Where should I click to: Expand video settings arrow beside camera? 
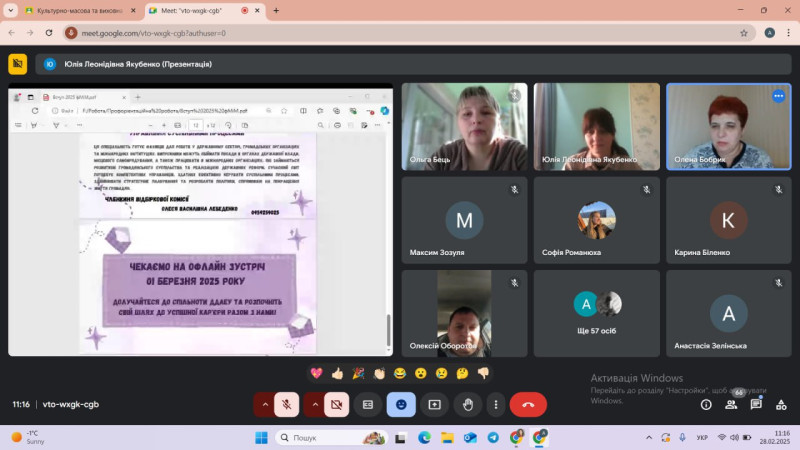click(x=315, y=404)
